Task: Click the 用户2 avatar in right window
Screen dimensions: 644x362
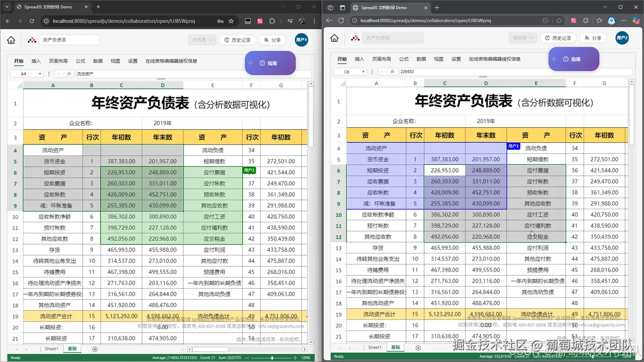Action: pyautogui.click(x=623, y=37)
